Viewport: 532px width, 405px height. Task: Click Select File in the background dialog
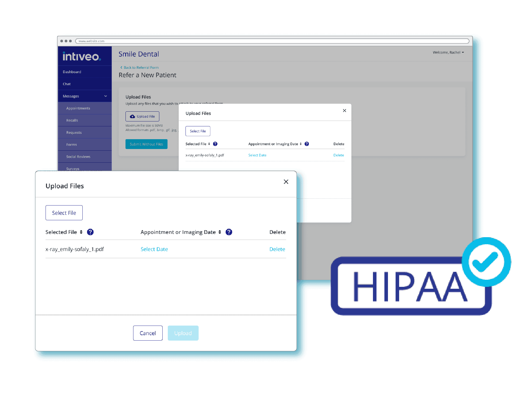[198, 131]
